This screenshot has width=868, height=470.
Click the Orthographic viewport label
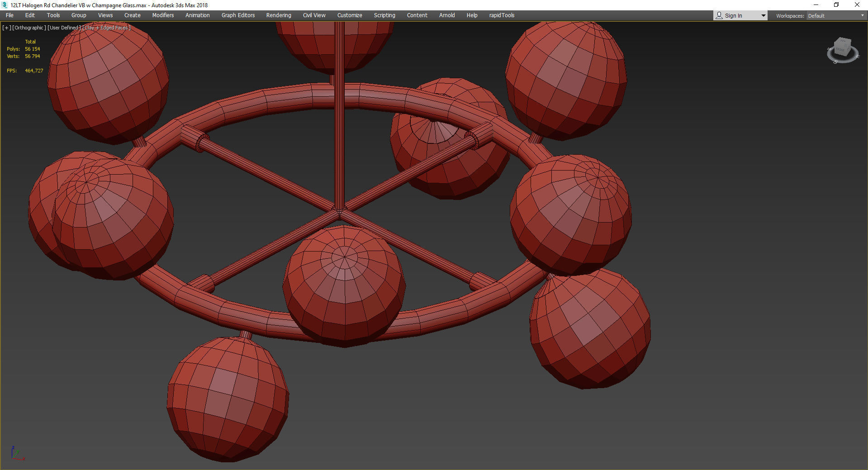[x=29, y=28]
